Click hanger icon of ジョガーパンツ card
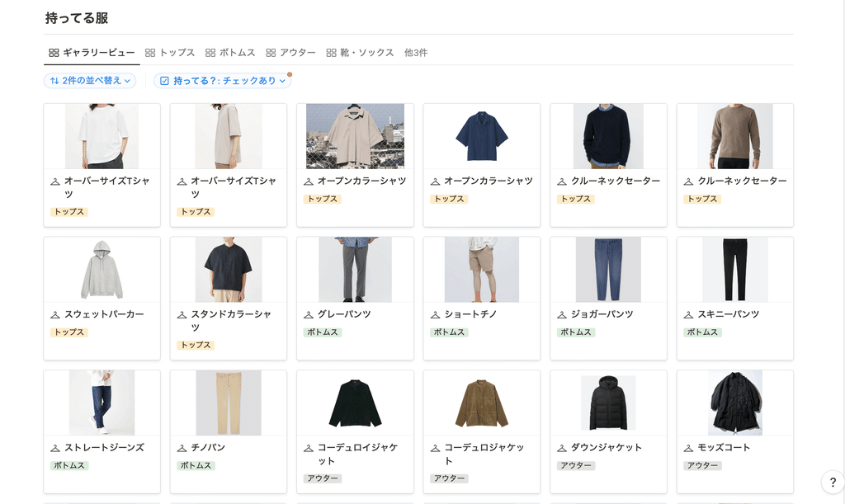Viewport: 845px width, 504px height. (x=561, y=314)
